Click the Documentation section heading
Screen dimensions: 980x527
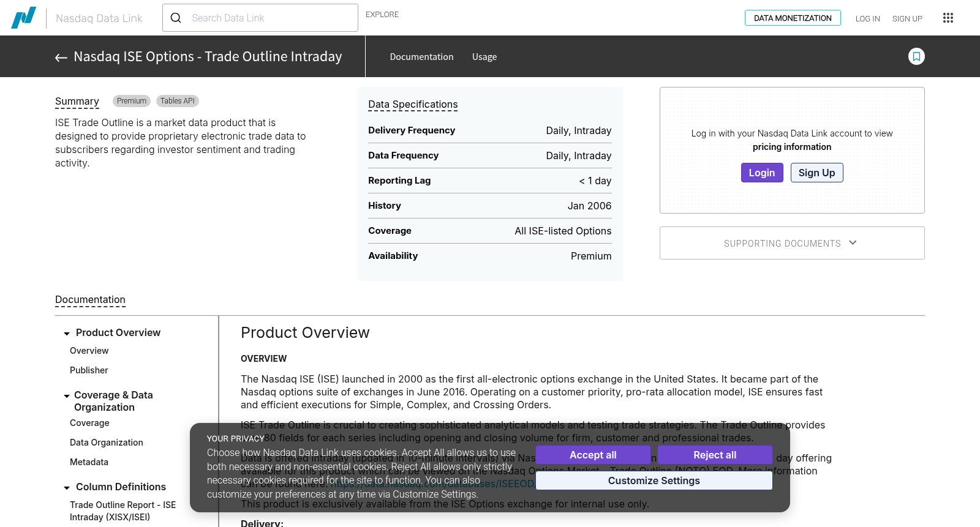[x=90, y=300]
